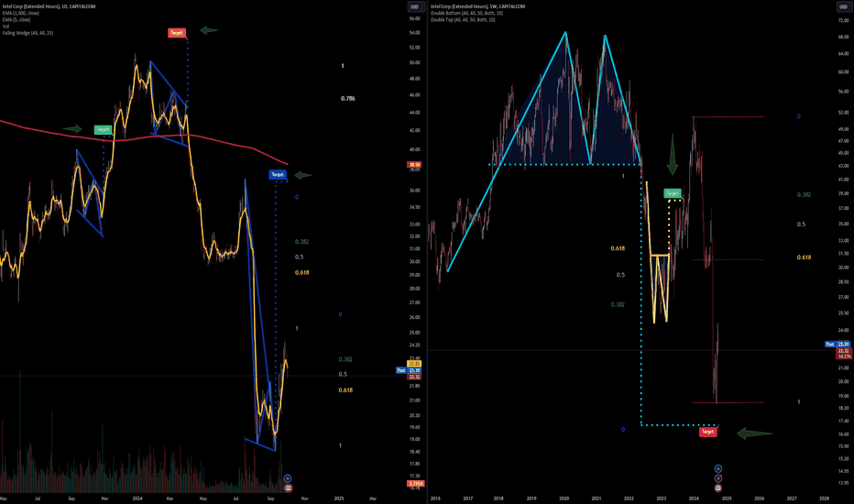Open the top blue event marker on right chart

717,468
